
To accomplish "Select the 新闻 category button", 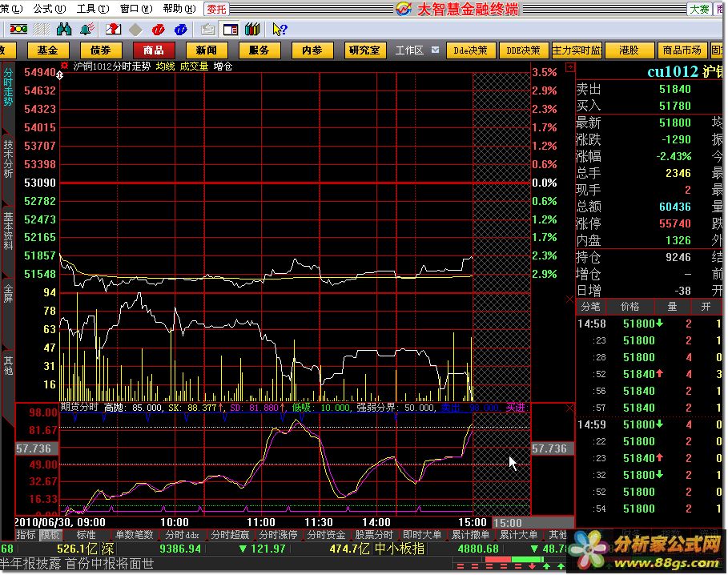I will (207, 50).
